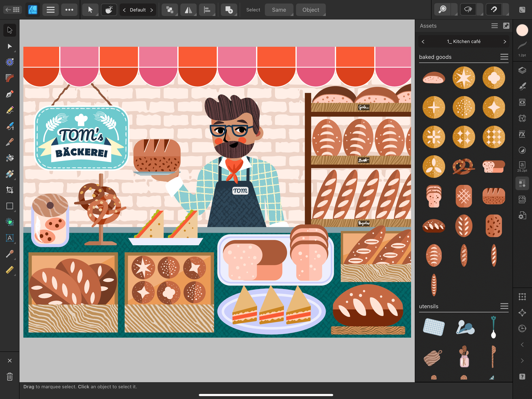
Task: Go to the next asset category
Action: 505,41
